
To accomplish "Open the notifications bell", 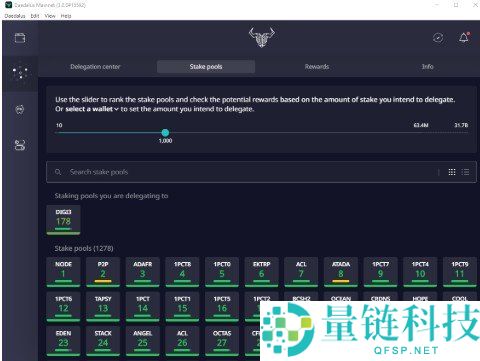I will click(x=464, y=38).
